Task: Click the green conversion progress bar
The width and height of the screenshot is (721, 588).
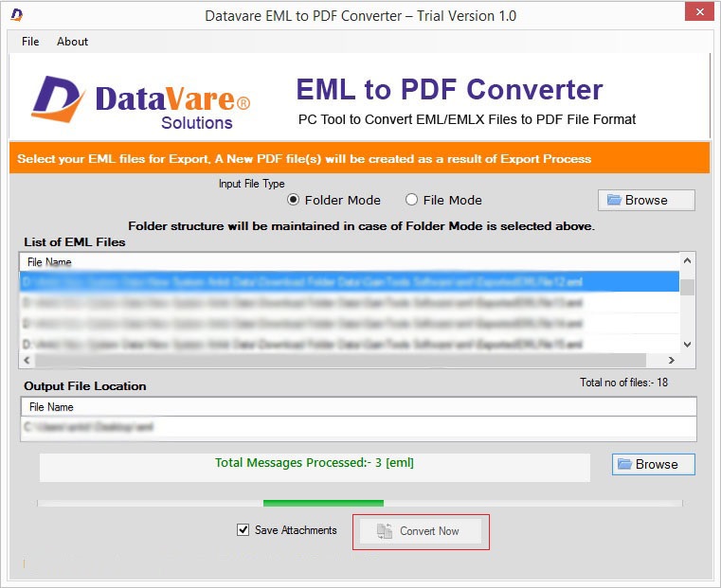Action: click(x=323, y=503)
